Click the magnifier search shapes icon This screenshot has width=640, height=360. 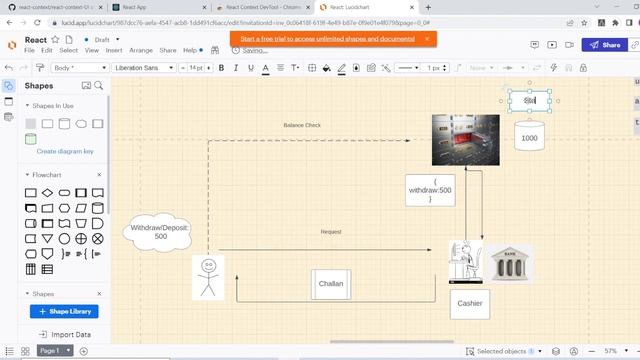pyautogui.click(x=99, y=85)
